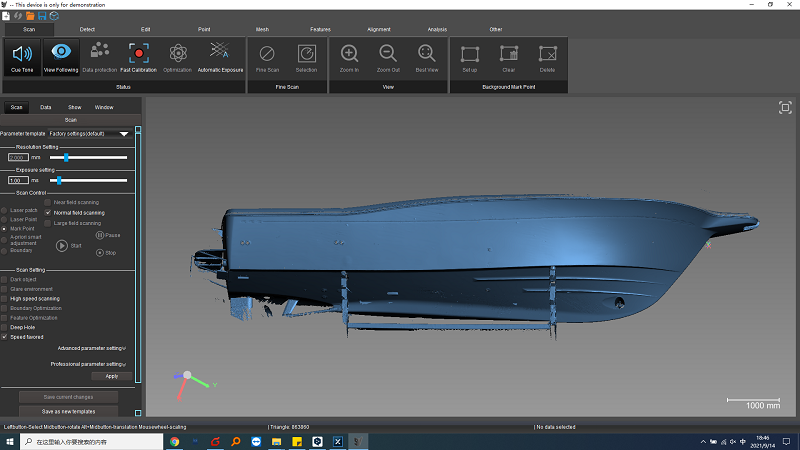Open Chrome from the Windows taskbar

point(174,440)
